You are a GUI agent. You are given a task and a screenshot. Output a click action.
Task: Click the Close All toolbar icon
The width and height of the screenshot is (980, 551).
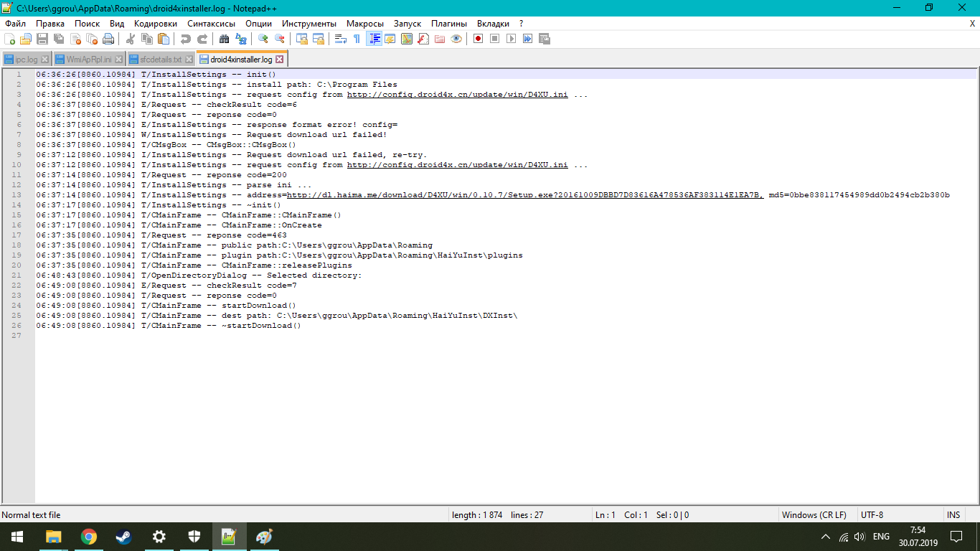92,39
